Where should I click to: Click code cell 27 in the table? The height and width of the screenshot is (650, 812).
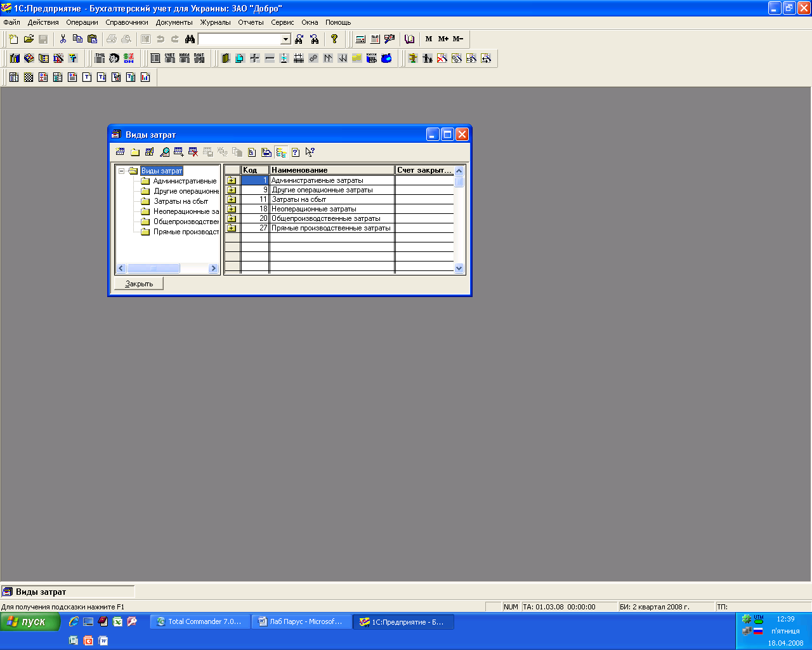click(255, 228)
